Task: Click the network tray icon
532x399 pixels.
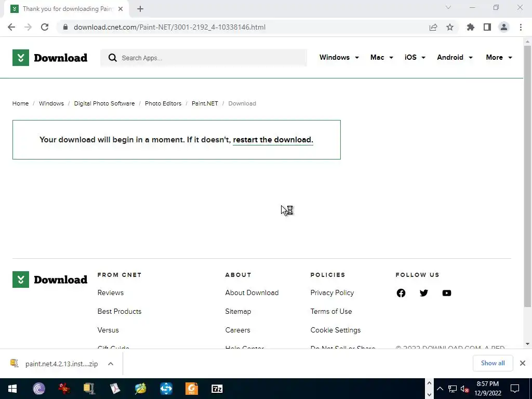Action: pos(453,389)
